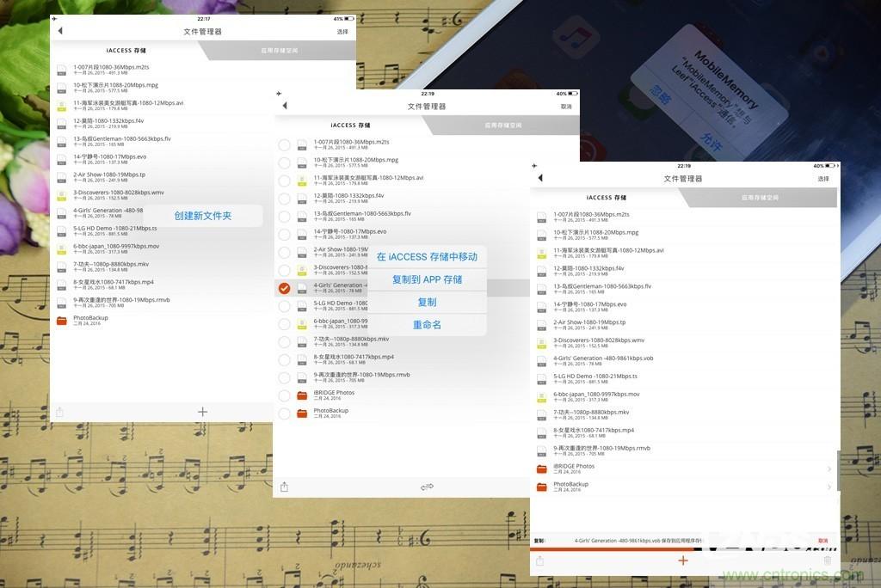Expand the iBRIDGE Photos row chevron
881x588 pixels.
(x=828, y=469)
